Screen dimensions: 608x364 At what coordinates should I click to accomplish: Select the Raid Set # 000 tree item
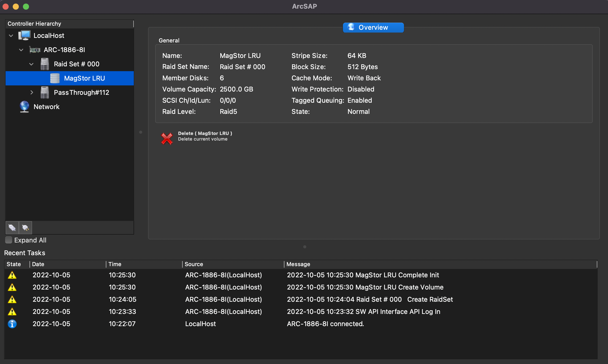tap(76, 64)
